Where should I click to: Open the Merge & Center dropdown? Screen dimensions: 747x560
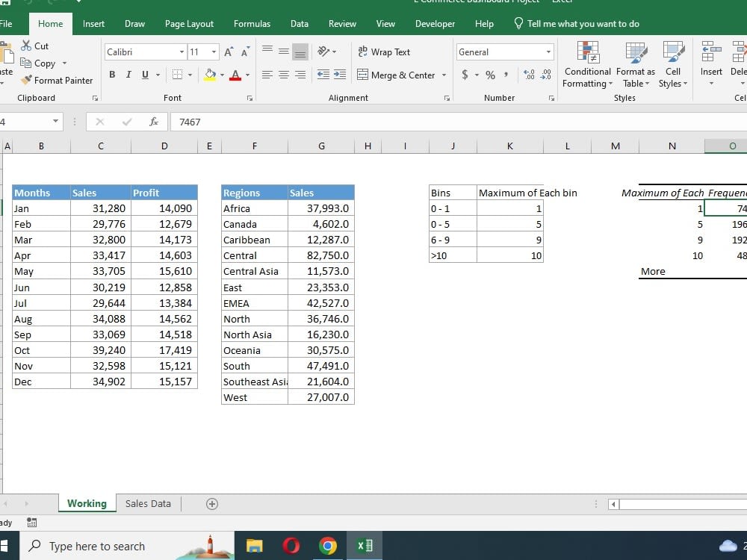(x=444, y=75)
